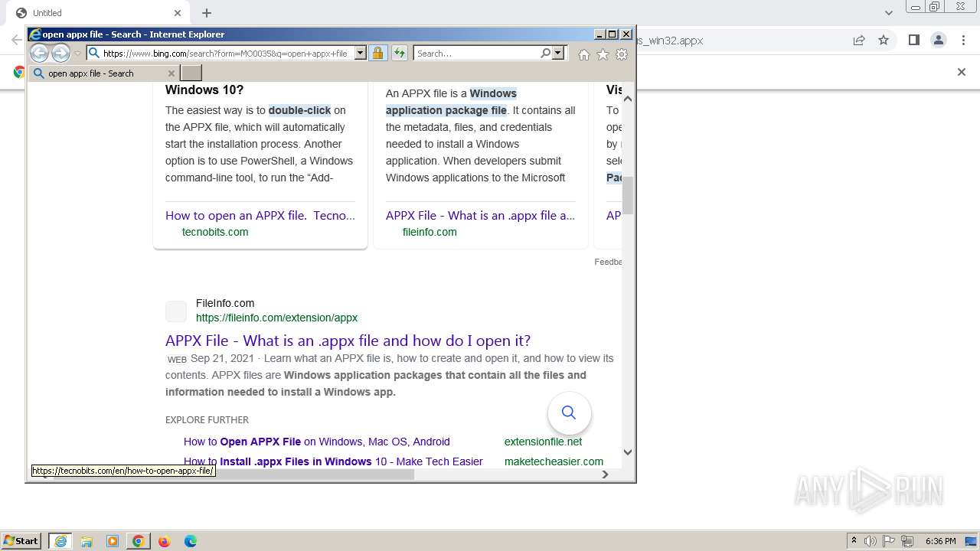Select the 'Untitled' Chrome tab
This screenshot has height=551, width=980.
click(98, 13)
